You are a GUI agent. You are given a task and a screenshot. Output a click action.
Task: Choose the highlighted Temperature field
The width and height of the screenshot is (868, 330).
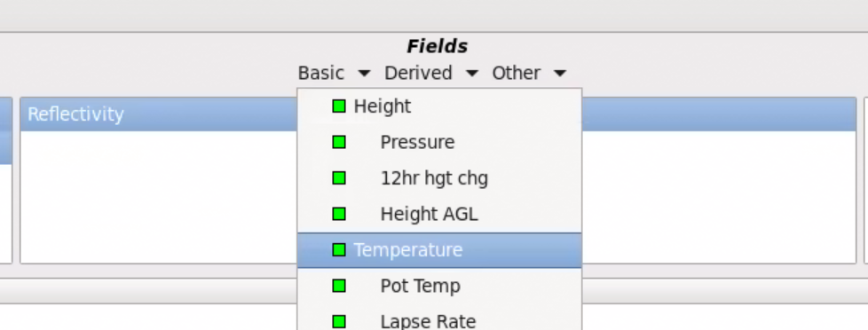click(439, 249)
